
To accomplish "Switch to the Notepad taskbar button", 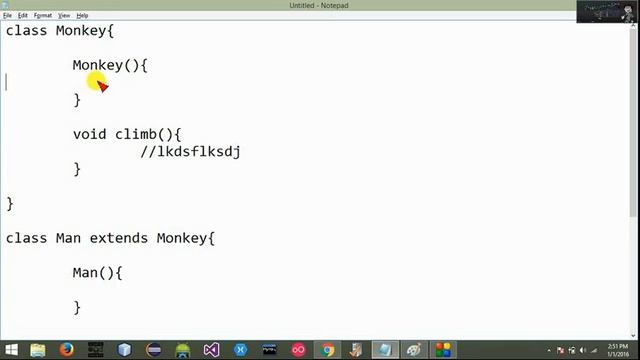I will 385,350.
